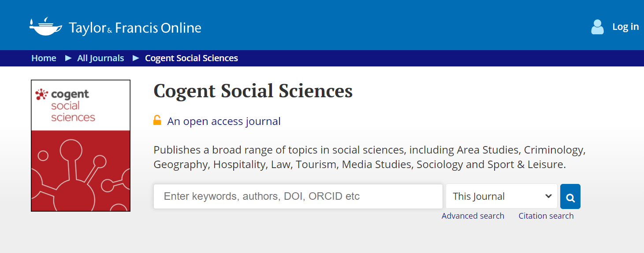Select the Cogent Social Sciences breadcrumb item
This screenshot has width=644, height=253.
pos(191,58)
